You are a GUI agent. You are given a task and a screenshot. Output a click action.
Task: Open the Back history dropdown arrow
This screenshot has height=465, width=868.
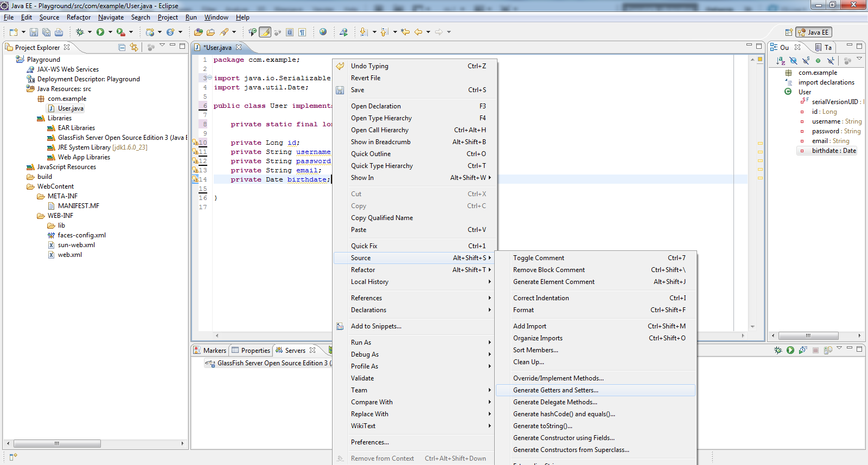(428, 32)
